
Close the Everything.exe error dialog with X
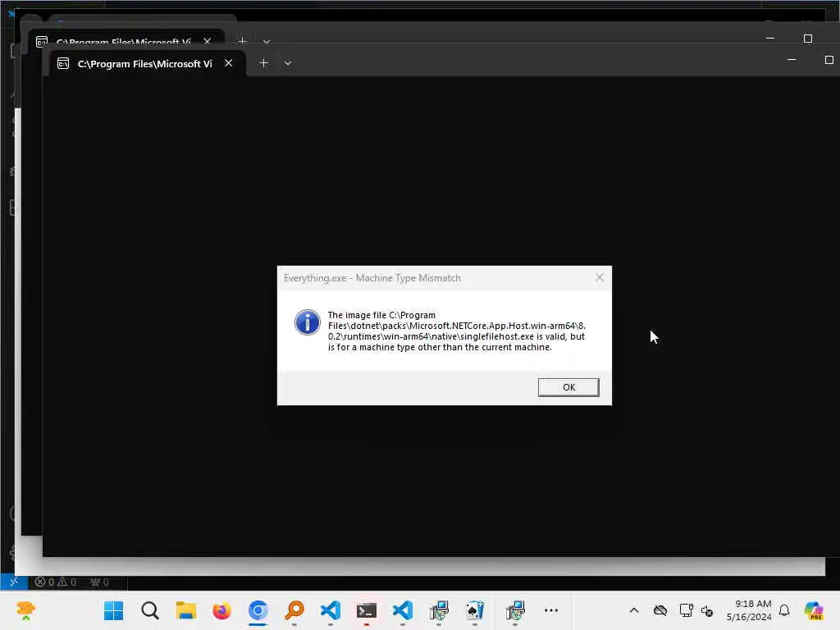600,277
